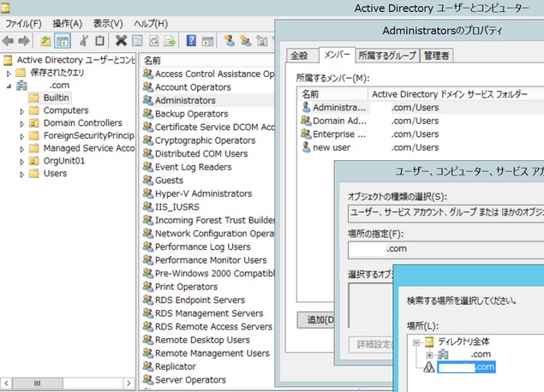This screenshot has width=544, height=392.
Task: Click the Cut scissors icon
Action: (83, 41)
